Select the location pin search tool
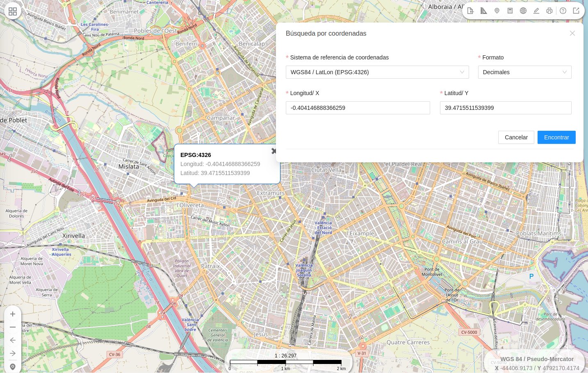 pyautogui.click(x=497, y=11)
